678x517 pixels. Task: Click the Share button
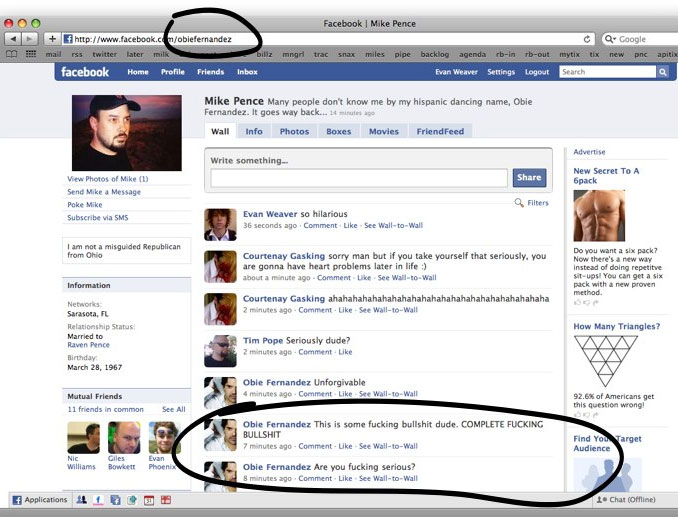coord(529,177)
